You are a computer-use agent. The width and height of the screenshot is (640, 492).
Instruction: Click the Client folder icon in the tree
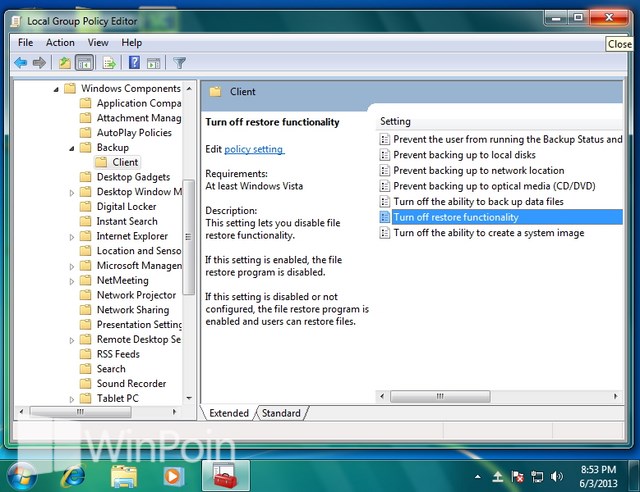pos(101,162)
